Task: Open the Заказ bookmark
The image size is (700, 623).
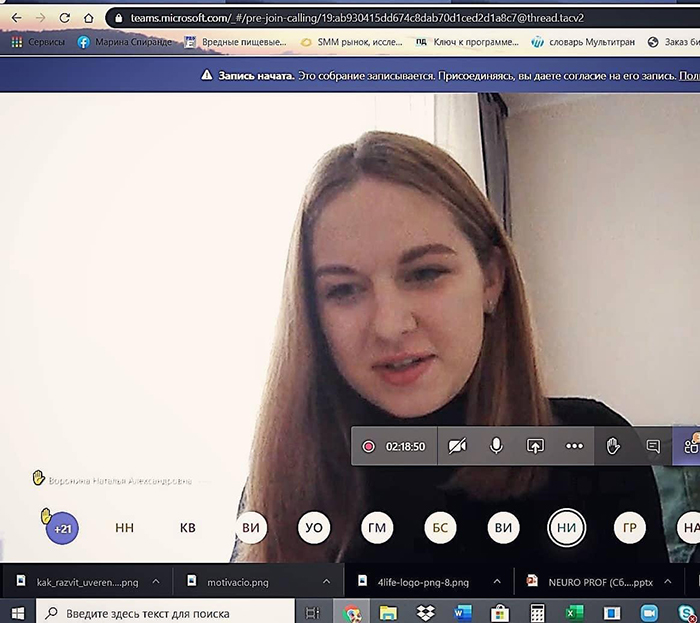Action: click(x=673, y=42)
